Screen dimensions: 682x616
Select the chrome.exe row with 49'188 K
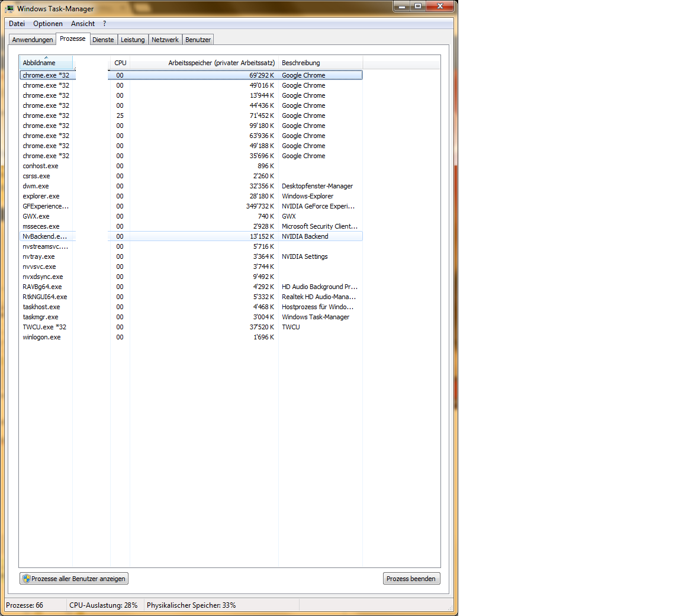(x=191, y=146)
